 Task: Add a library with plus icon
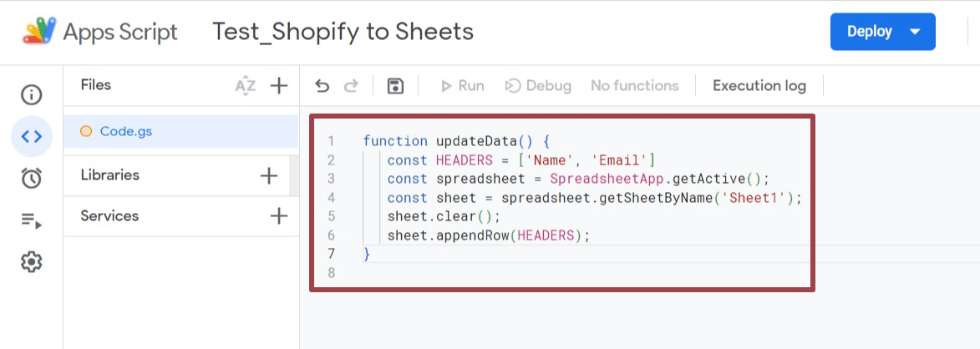point(269,175)
